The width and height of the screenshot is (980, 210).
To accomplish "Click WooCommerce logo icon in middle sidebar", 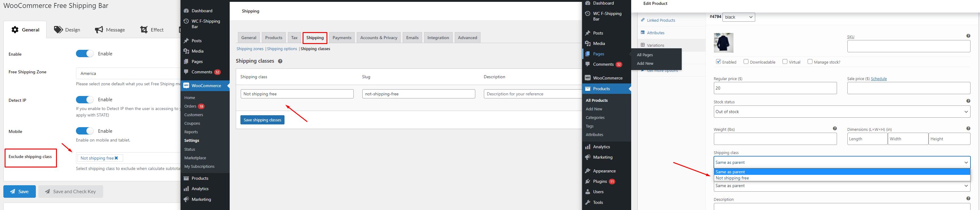I will [187, 86].
